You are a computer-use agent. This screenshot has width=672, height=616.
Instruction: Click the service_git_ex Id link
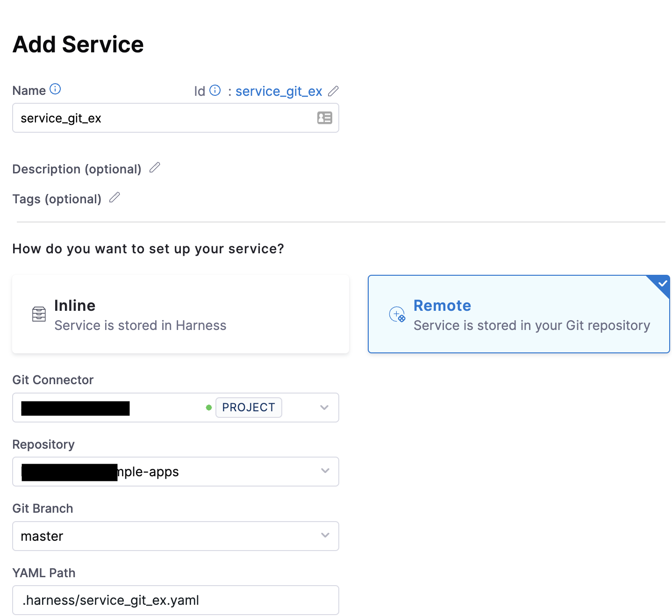pos(279,91)
